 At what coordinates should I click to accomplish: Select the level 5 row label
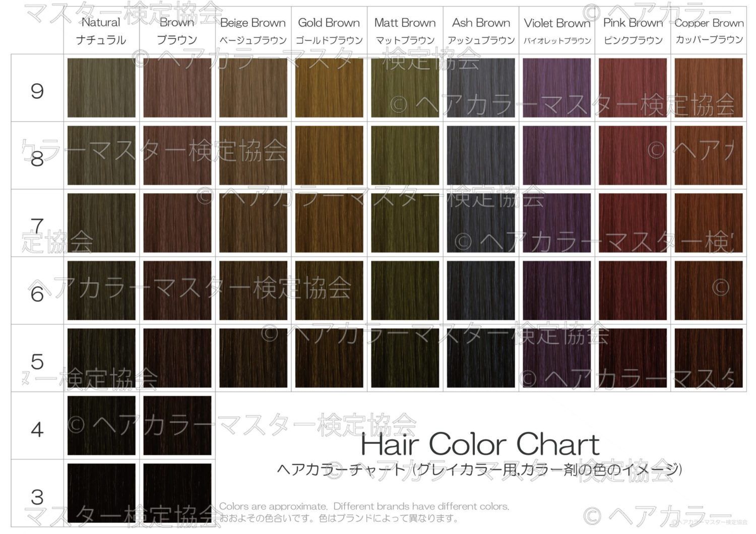tap(37, 361)
